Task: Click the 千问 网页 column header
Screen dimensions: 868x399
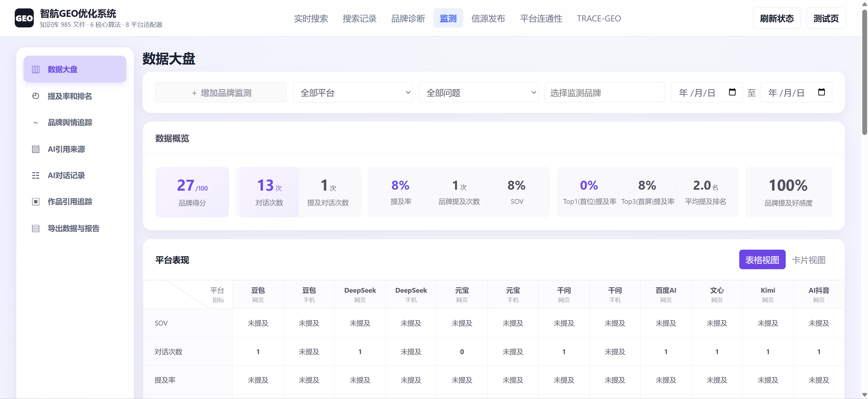Action: tap(564, 295)
